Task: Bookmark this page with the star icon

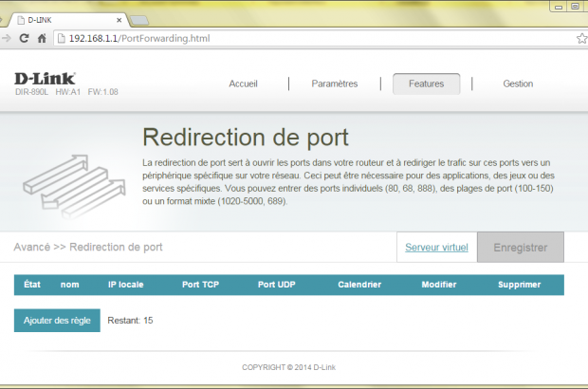Action: (581, 39)
